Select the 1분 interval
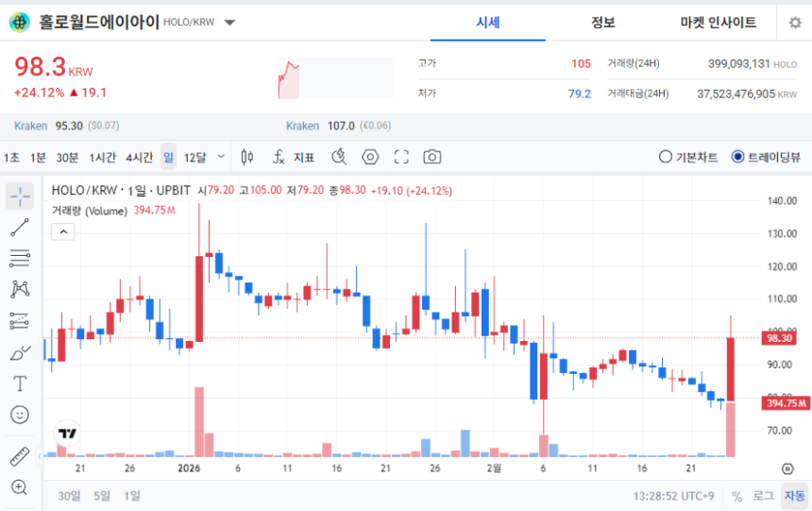The width and height of the screenshot is (812, 511). coord(38,157)
